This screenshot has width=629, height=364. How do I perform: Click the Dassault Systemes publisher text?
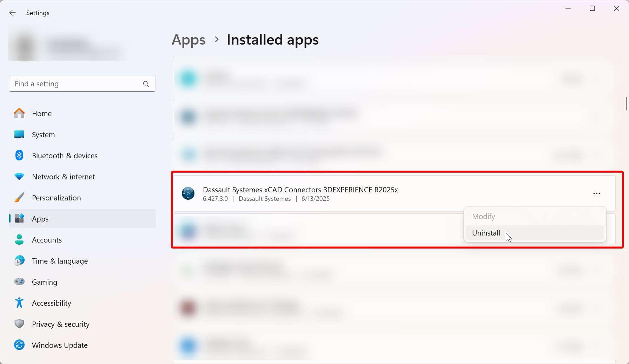pyautogui.click(x=265, y=199)
